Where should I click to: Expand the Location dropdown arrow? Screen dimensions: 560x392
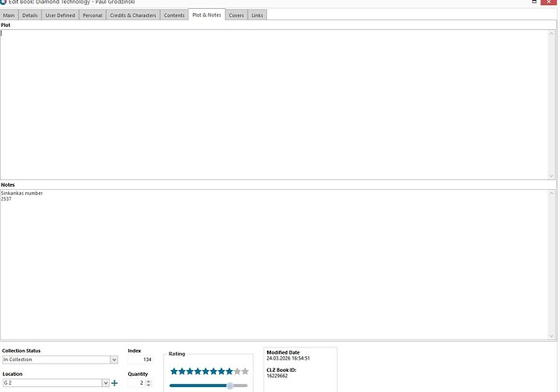click(106, 383)
